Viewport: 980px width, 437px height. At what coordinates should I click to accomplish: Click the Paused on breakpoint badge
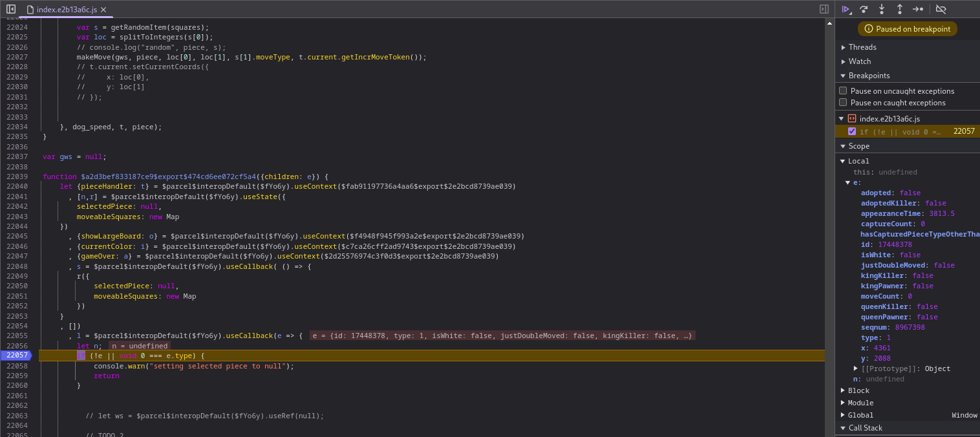point(908,29)
